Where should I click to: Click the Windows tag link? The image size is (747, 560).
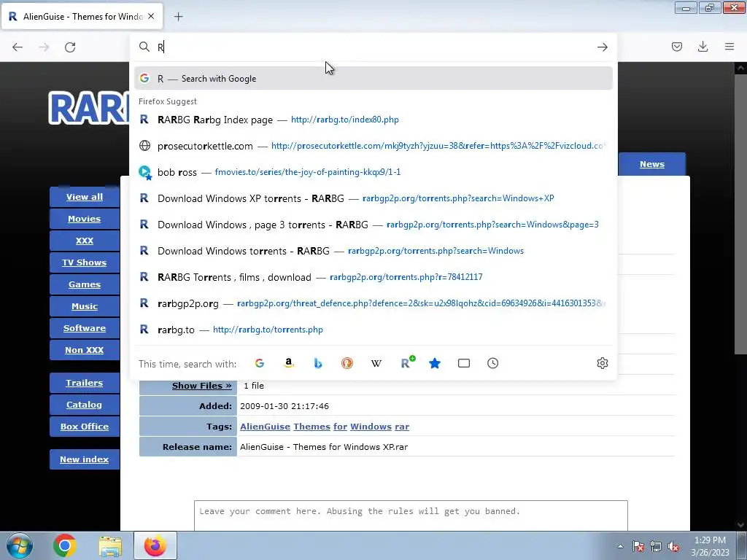pos(371,427)
